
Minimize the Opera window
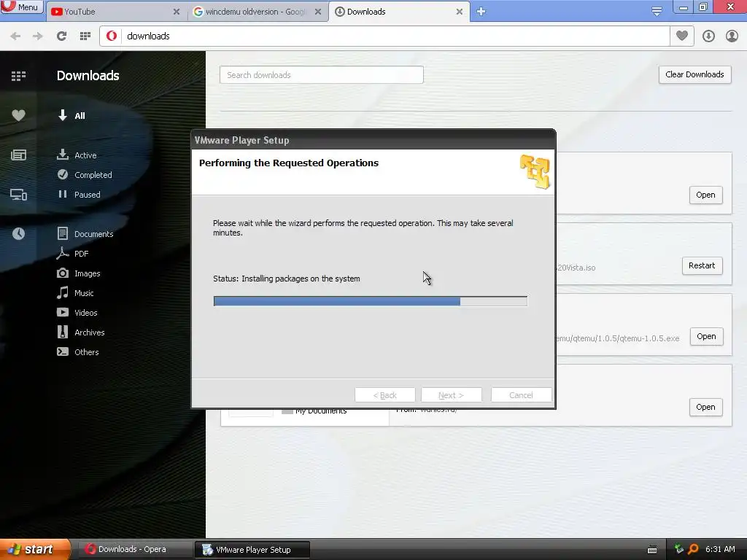(x=683, y=7)
